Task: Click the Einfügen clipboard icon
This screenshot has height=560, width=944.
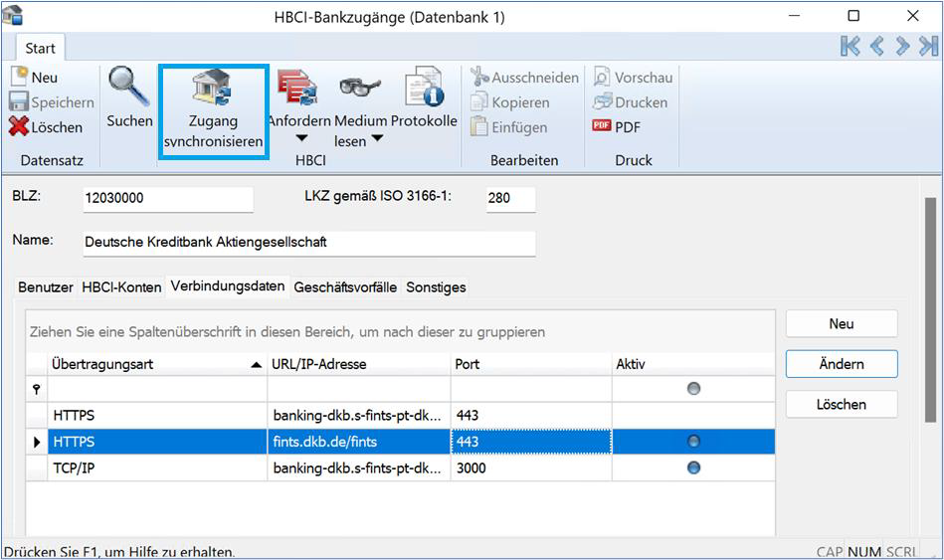Action: (479, 126)
